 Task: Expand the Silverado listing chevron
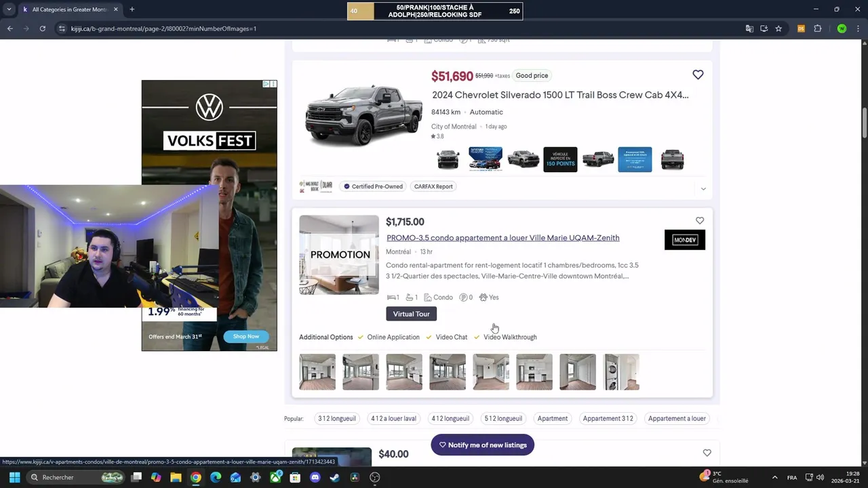[703, 188]
